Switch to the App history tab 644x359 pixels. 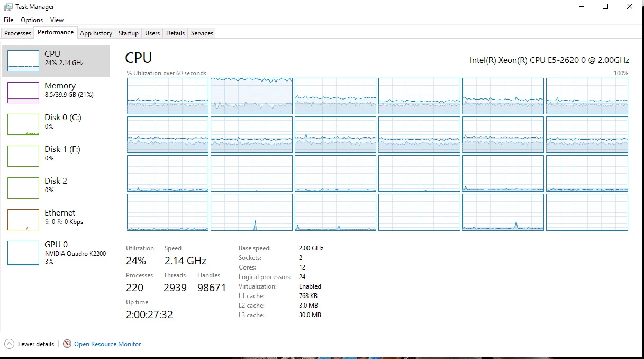pyautogui.click(x=96, y=33)
